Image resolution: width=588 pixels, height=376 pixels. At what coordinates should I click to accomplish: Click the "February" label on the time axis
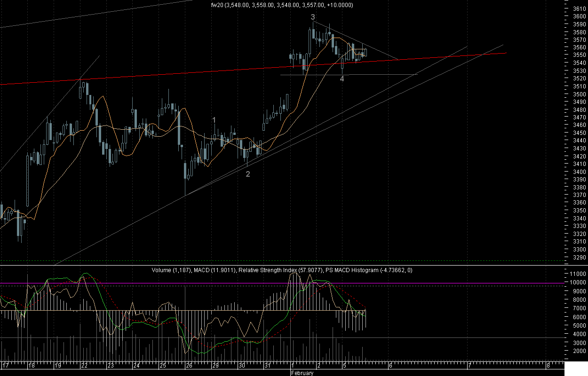pos(302,373)
